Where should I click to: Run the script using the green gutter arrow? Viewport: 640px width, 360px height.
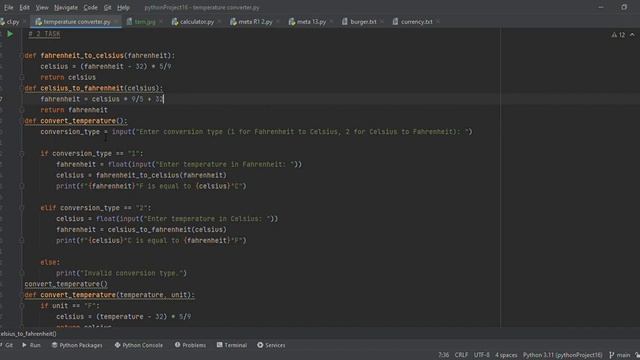click(x=10, y=34)
